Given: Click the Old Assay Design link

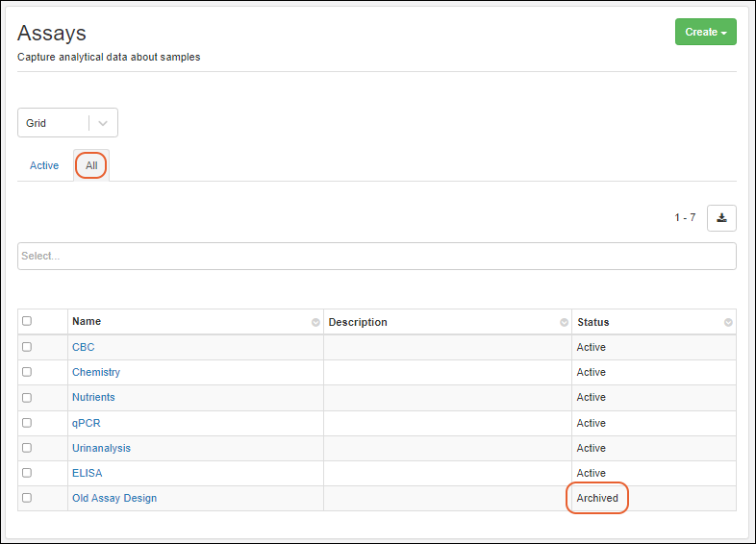Looking at the screenshot, I should coord(114,498).
